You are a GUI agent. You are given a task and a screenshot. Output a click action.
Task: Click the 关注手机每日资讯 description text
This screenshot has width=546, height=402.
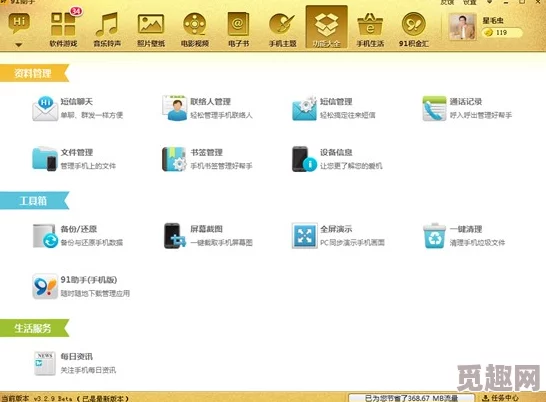[x=88, y=370]
